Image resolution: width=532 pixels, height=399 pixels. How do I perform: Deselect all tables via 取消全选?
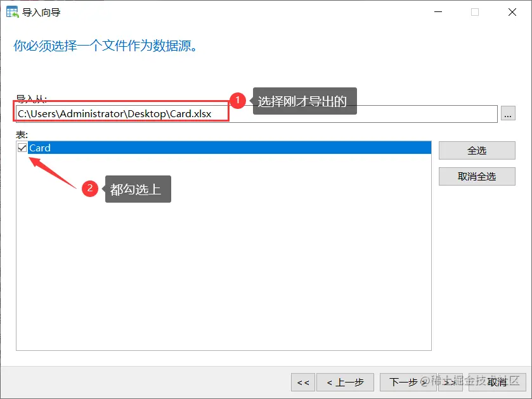[x=476, y=177]
